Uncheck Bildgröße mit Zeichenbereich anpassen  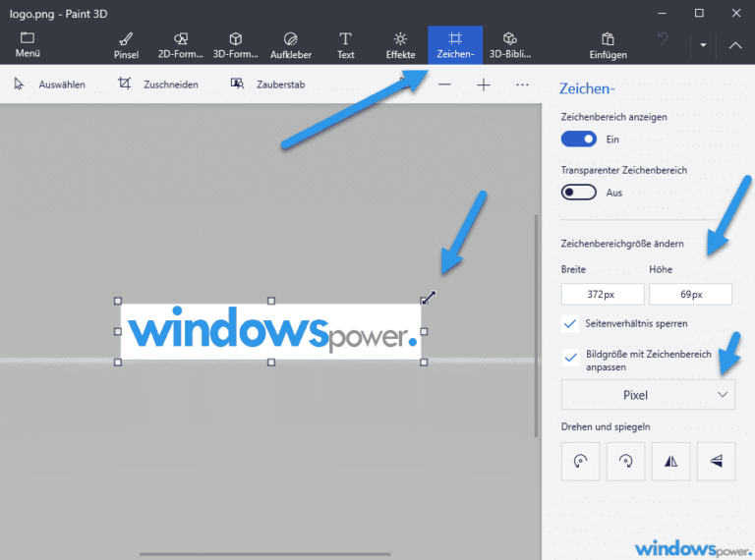[570, 358]
